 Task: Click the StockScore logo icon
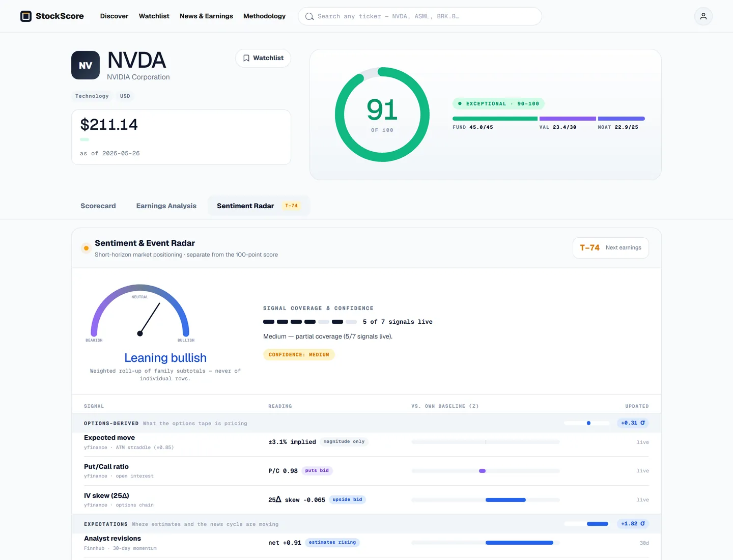click(26, 16)
